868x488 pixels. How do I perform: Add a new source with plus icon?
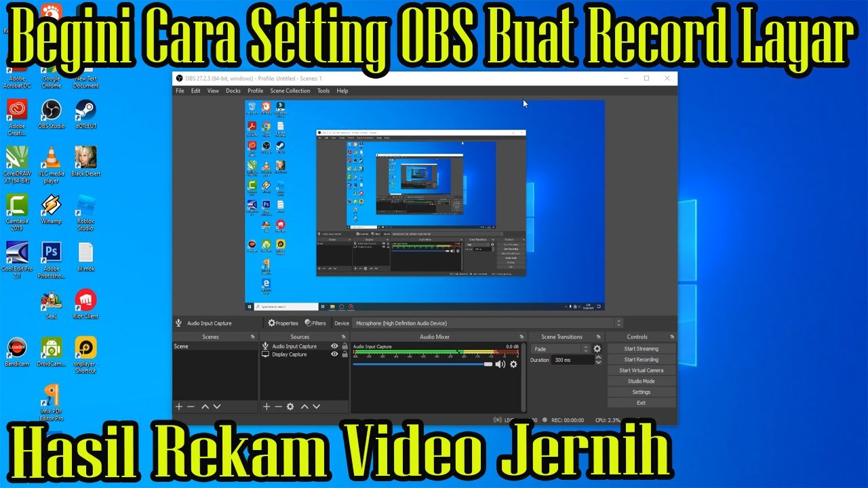click(x=267, y=407)
